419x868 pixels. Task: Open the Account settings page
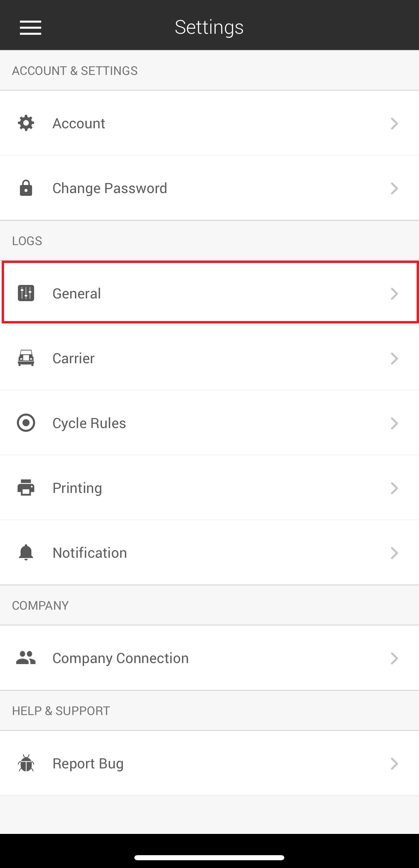(209, 123)
